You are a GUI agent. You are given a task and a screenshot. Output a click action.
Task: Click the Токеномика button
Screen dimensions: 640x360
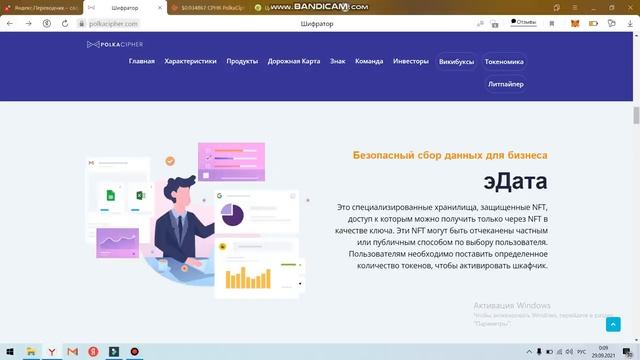pyautogui.click(x=504, y=62)
